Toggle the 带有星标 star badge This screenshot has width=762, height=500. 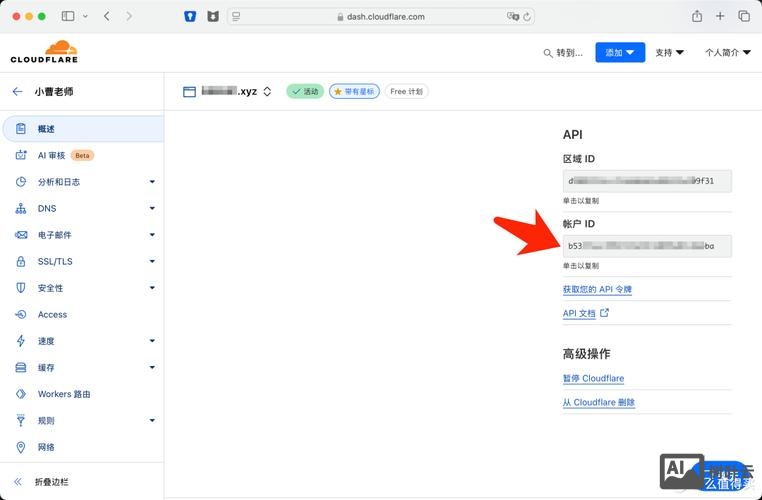(354, 91)
